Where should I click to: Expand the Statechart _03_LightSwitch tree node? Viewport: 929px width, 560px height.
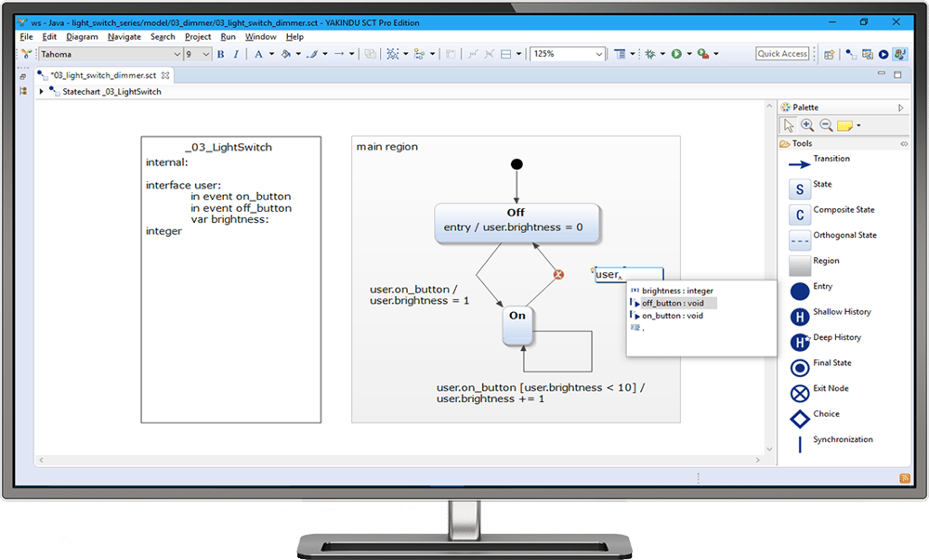click(42, 92)
